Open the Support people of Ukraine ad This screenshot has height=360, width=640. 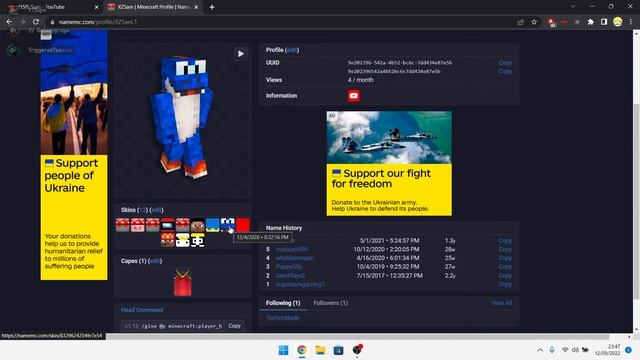74,155
